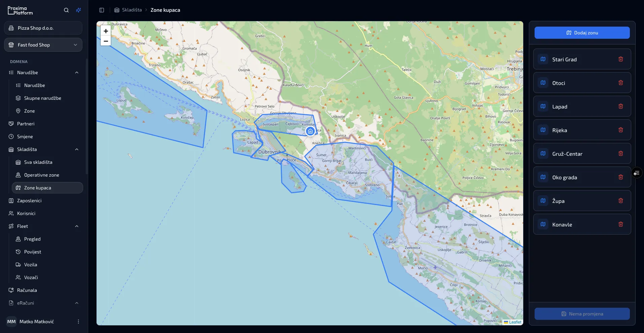The image size is (644, 333).
Task: Click Dodaj zonu button
Action: click(x=582, y=33)
